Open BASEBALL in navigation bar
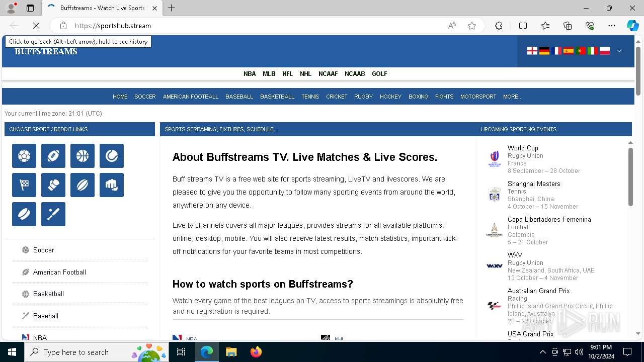644x362 pixels. tap(239, 97)
